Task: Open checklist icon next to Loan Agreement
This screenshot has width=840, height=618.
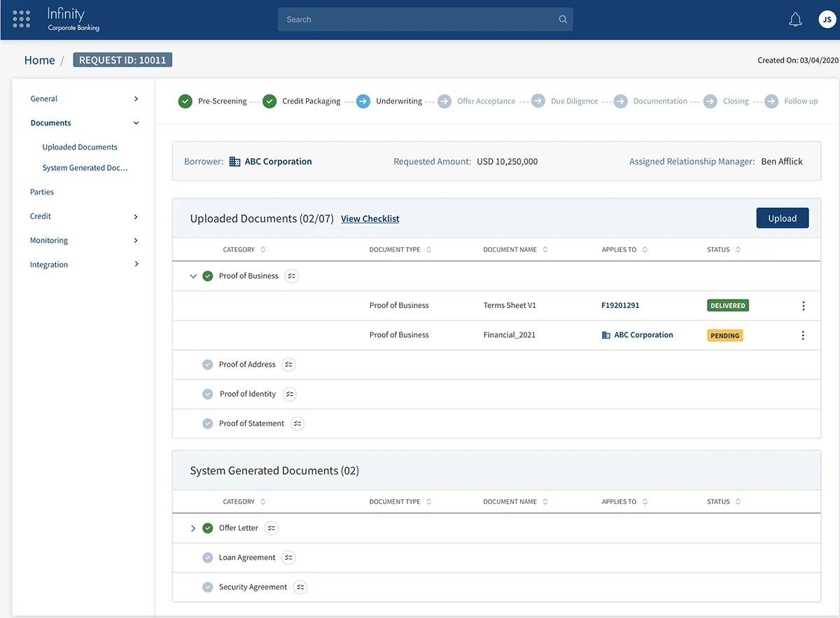Action: pos(289,558)
